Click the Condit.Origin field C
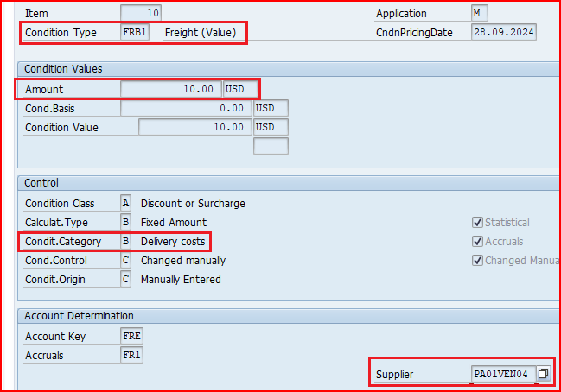 point(126,279)
